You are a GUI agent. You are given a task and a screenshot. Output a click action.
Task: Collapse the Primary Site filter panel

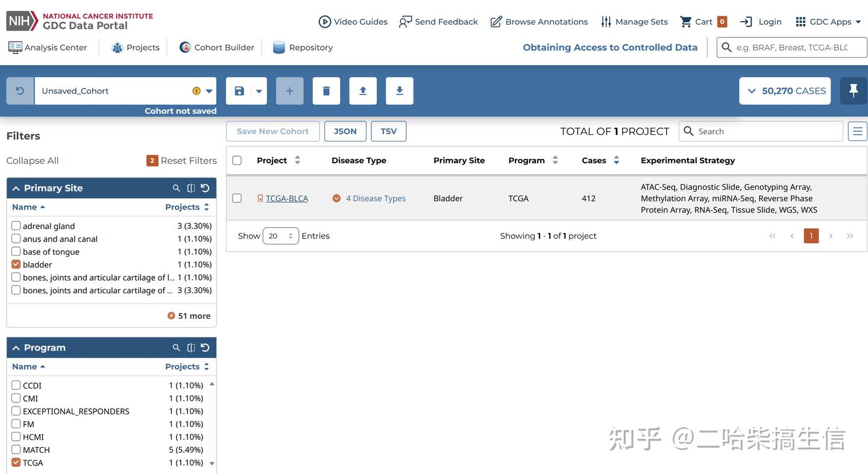click(x=16, y=188)
